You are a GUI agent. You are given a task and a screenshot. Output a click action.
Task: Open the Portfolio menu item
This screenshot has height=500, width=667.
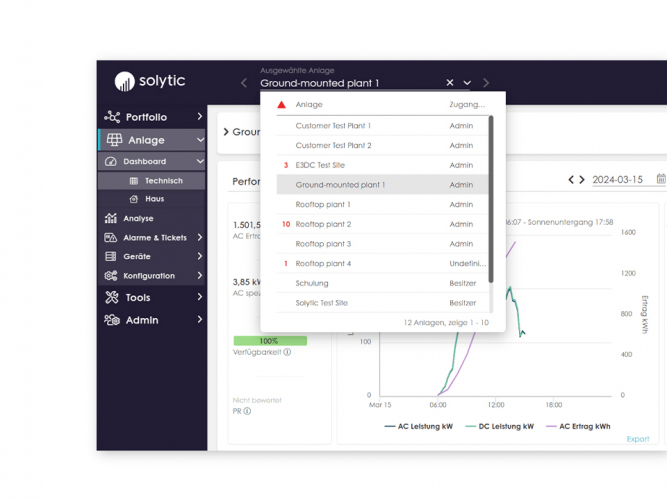pos(152,117)
